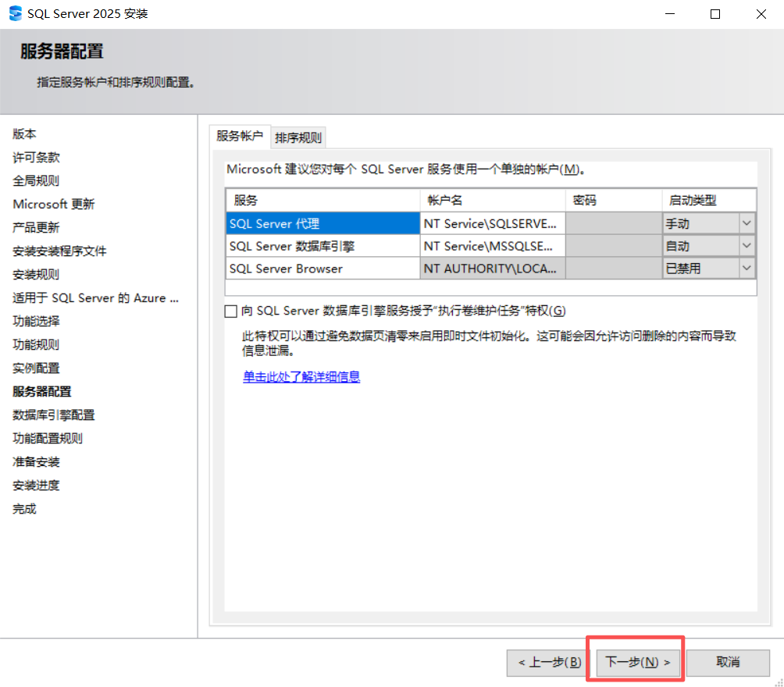
Task: Click current 服务器配置 step in sidebar
Action: tap(42, 391)
